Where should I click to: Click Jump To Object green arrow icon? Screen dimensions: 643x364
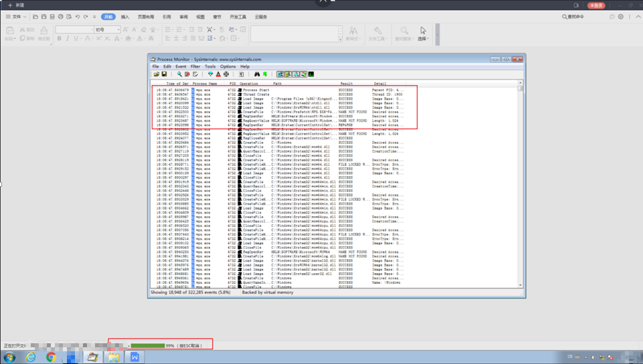click(x=265, y=74)
